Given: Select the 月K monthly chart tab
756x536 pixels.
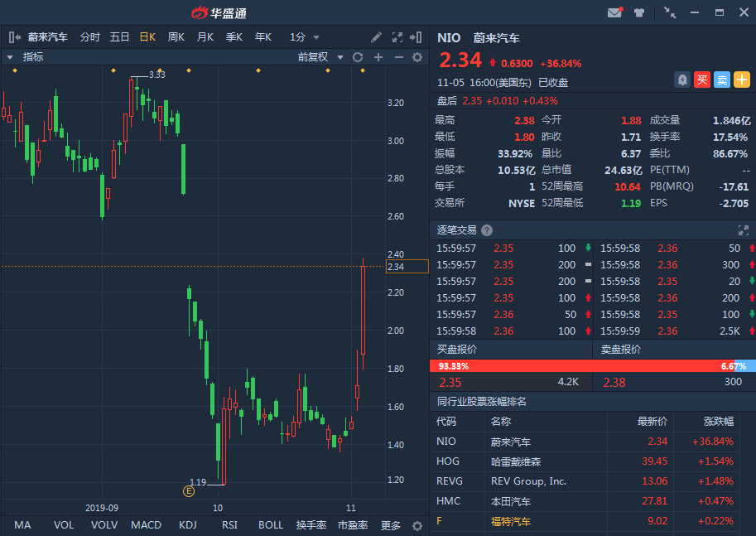Looking at the screenshot, I should (x=205, y=37).
